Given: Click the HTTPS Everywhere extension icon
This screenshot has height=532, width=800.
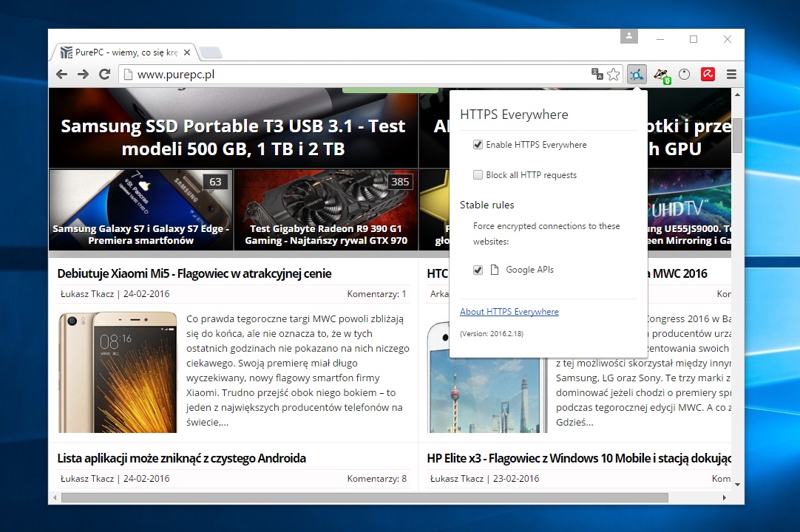Looking at the screenshot, I should click(x=637, y=74).
